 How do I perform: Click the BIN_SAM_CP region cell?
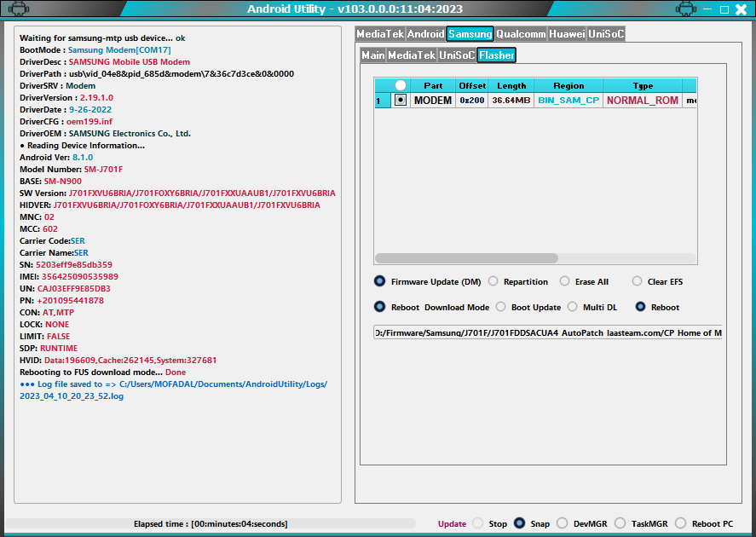tap(568, 101)
